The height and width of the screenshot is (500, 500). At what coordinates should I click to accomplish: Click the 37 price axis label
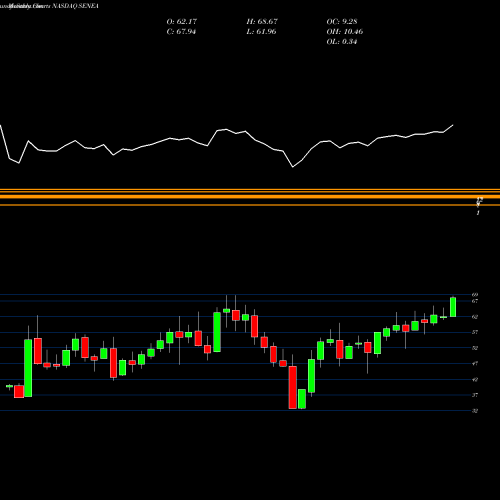475,395
